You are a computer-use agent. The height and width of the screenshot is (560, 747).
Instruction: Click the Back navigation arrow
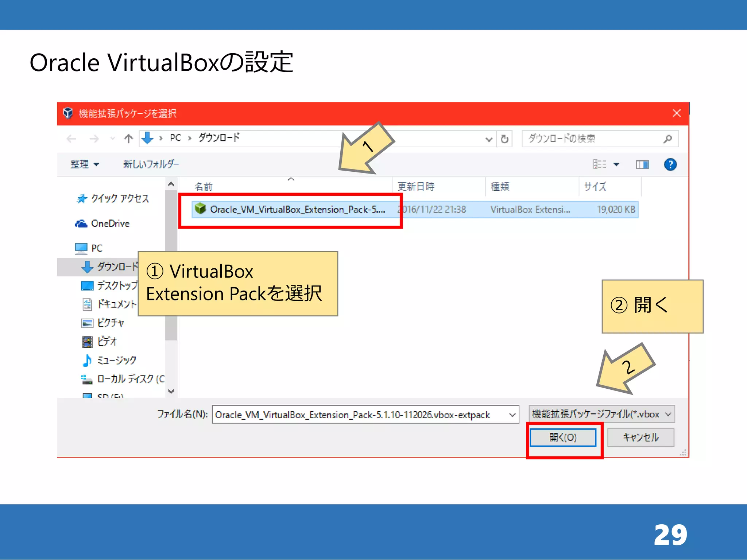point(71,139)
